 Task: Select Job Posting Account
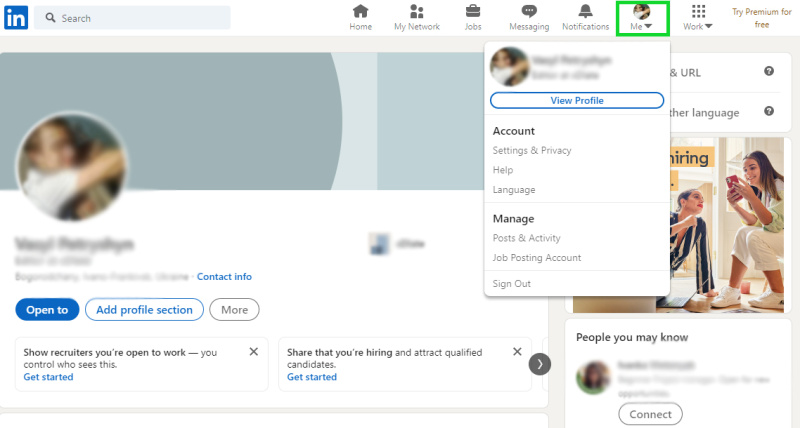point(537,258)
